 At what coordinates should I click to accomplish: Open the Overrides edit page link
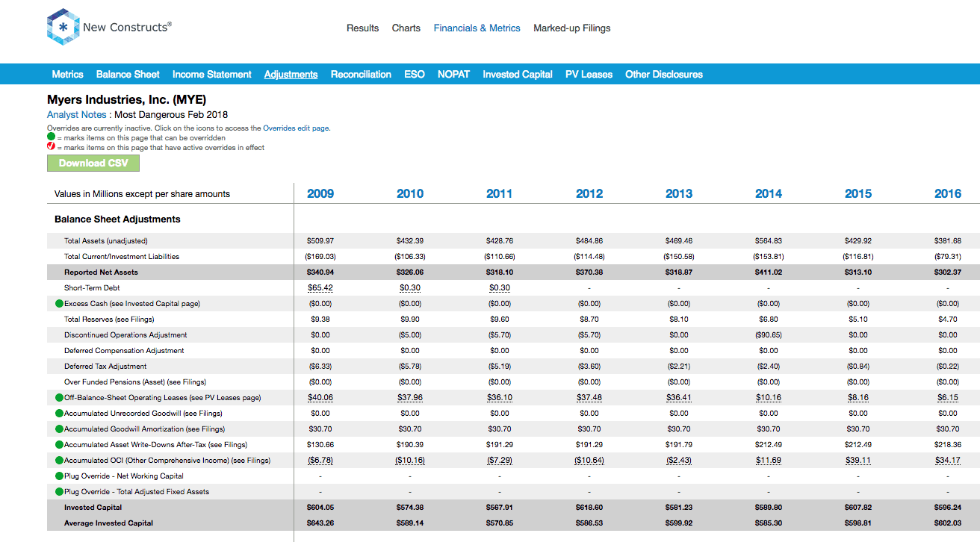[296, 128]
